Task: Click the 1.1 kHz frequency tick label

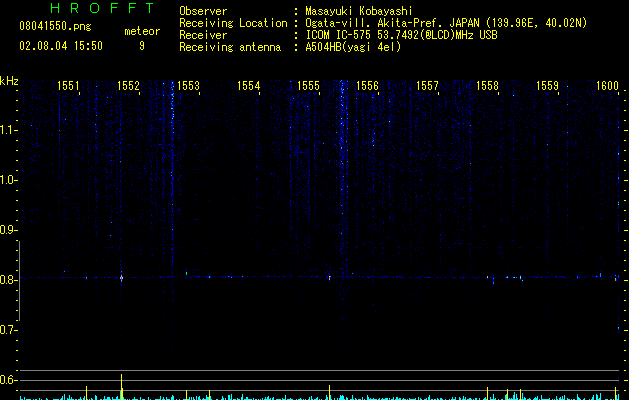Action: point(9,130)
